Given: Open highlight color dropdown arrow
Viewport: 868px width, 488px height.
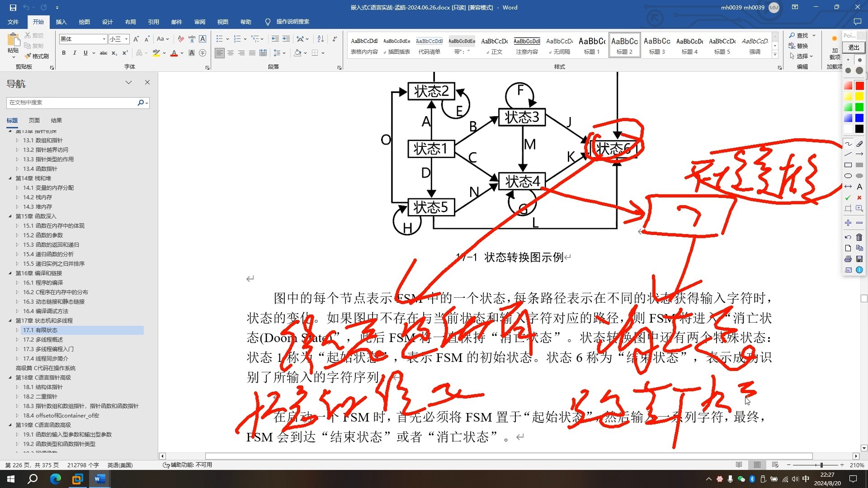Looking at the screenshot, I should click(x=164, y=53).
